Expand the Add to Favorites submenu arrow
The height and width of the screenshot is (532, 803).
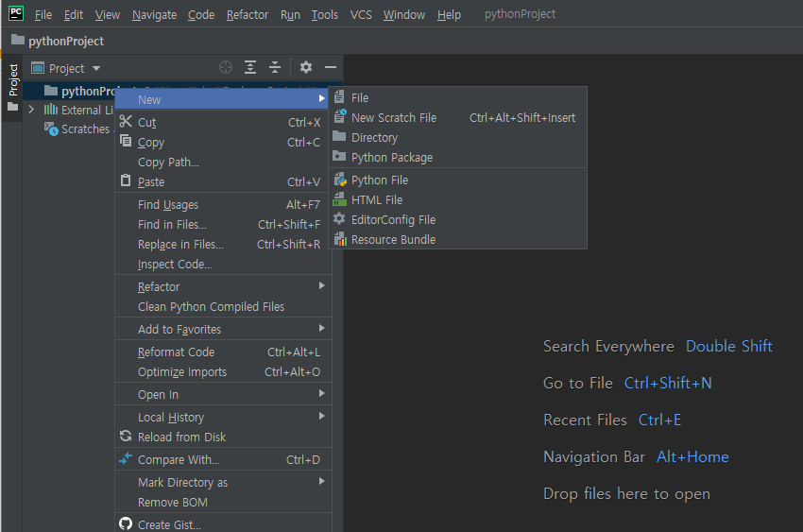click(x=321, y=328)
